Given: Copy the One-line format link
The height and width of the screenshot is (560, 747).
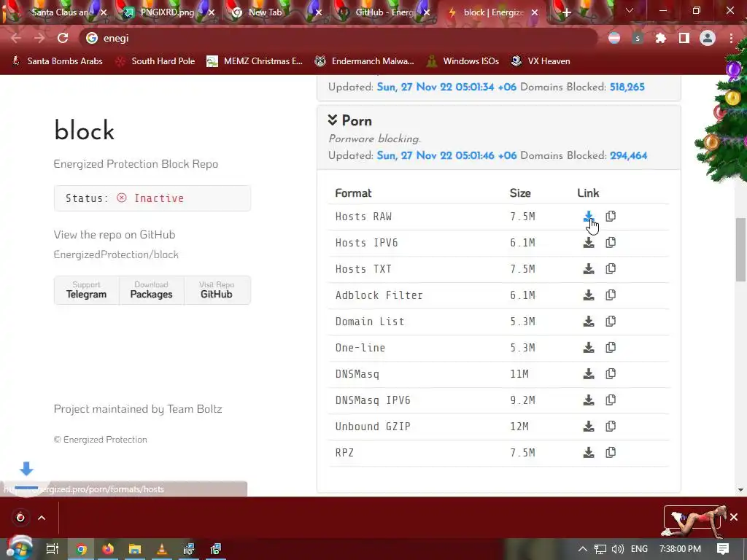Looking at the screenshot, I should (x=611, y=347).
